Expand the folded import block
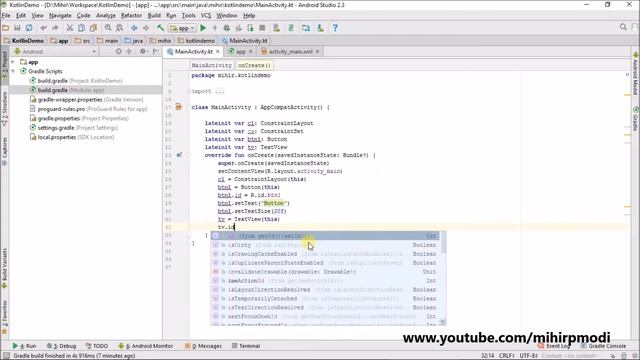 tap(189, 91)
